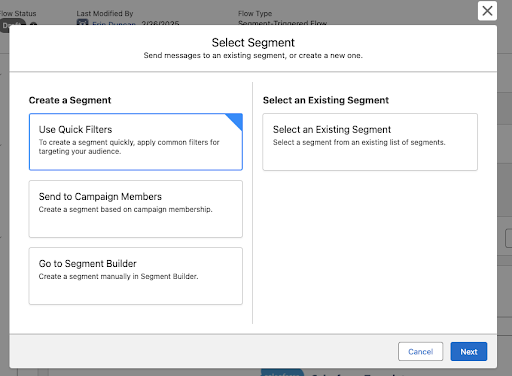This screenshot has width=512, height=376.
Task: Open the Erin Duncan profile link behind dialog
Action: 114,24
